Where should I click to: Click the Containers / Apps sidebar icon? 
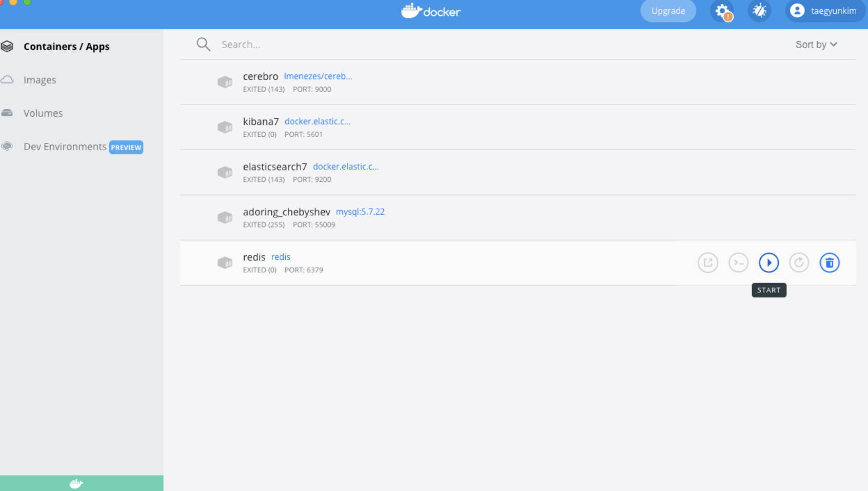click(7, 47)
